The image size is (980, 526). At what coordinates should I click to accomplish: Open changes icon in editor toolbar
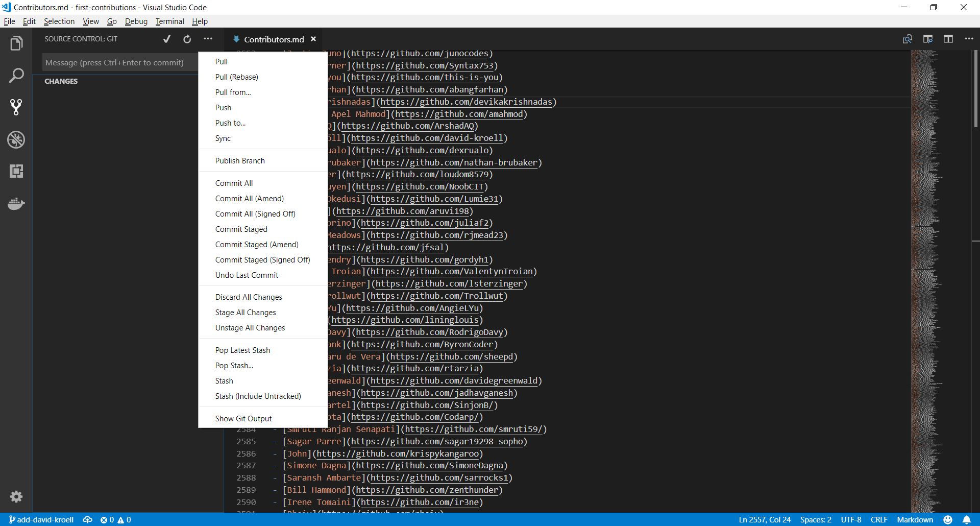[908, 39]
